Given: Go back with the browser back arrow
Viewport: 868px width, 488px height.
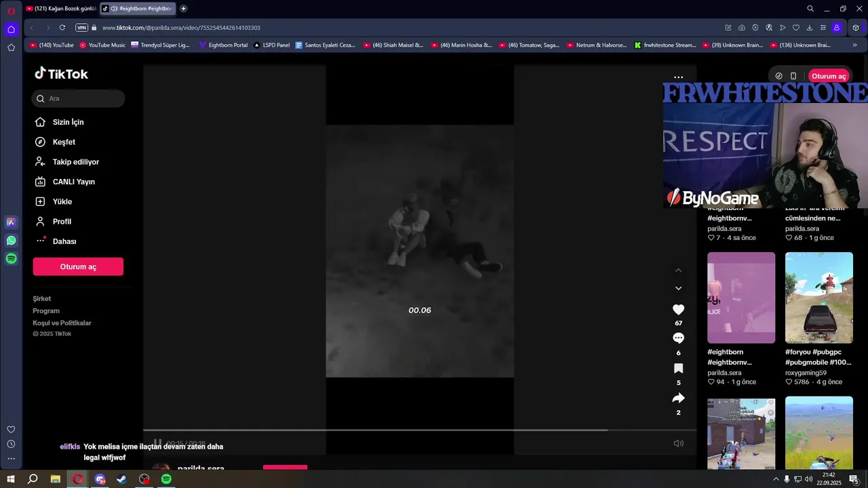Looking at the screenshot, I should pyautogui.click(x=32, y=28).
